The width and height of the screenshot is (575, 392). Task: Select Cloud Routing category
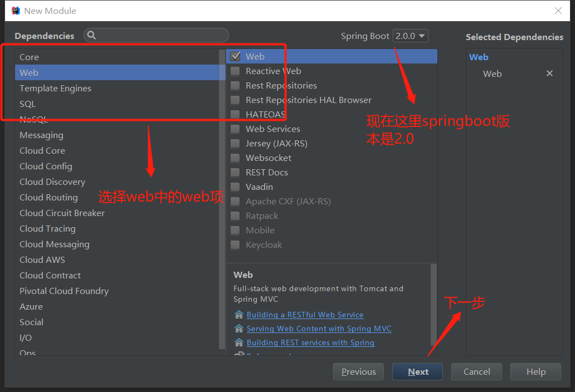coord(116,198)
